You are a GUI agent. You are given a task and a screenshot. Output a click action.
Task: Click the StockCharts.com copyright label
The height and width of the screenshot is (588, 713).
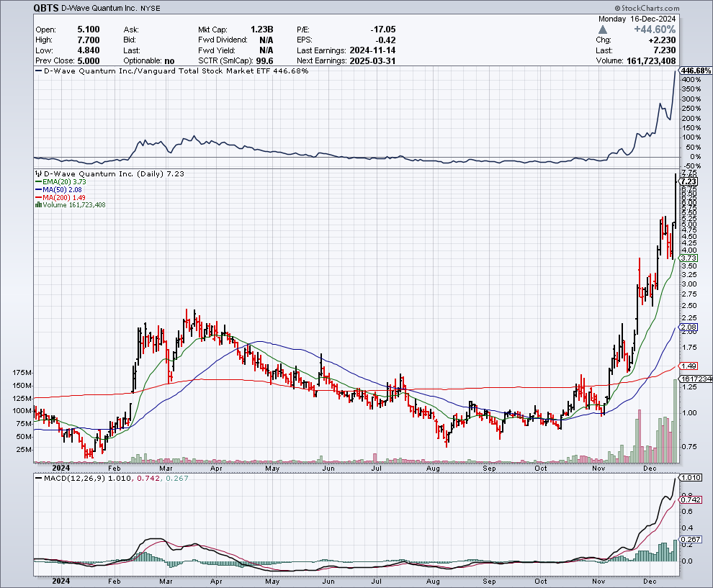[647, 8]
